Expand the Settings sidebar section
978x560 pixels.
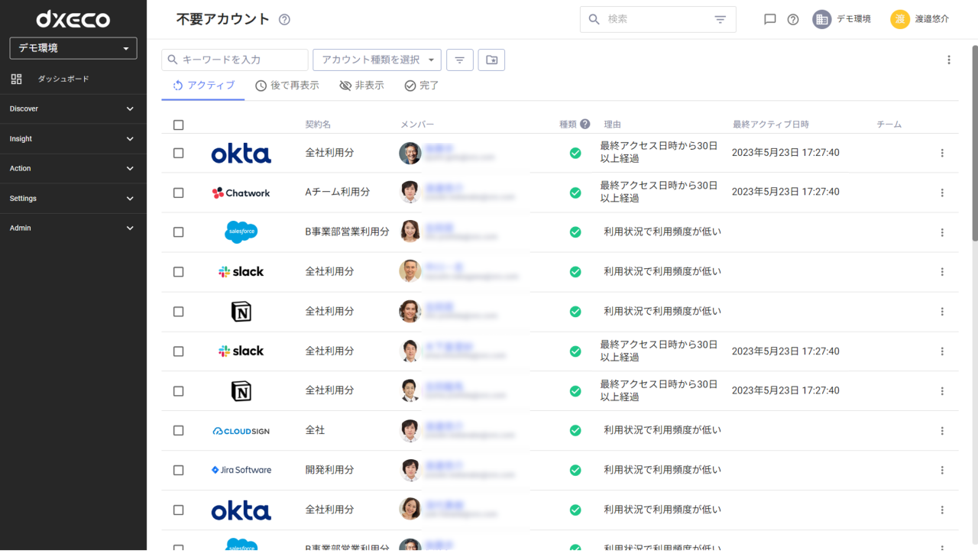73,199
